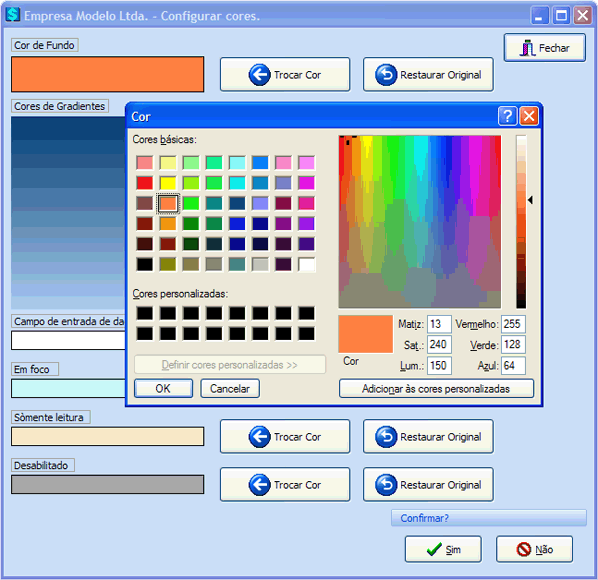Screen dimensions: 598x580
Task: Click the Vermelho red value field
Action: [x=513, y=324]
